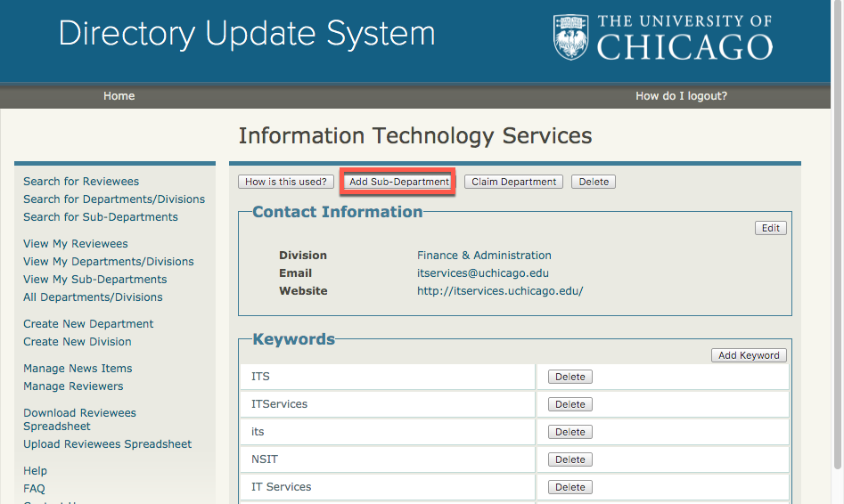
Task: Open Manage News Items link
Action: point(78,369)
